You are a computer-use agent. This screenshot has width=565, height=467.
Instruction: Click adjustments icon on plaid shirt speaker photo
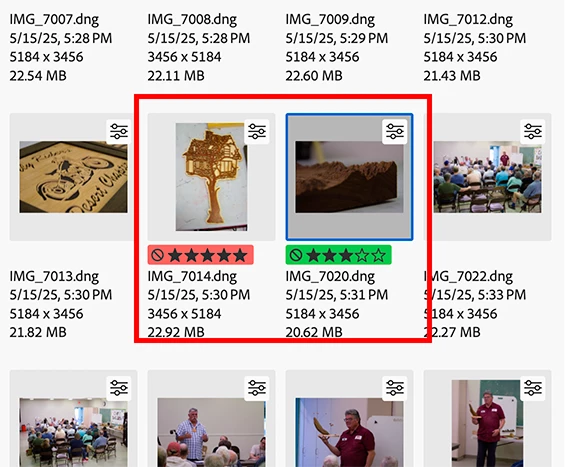[x=257, y=388]
